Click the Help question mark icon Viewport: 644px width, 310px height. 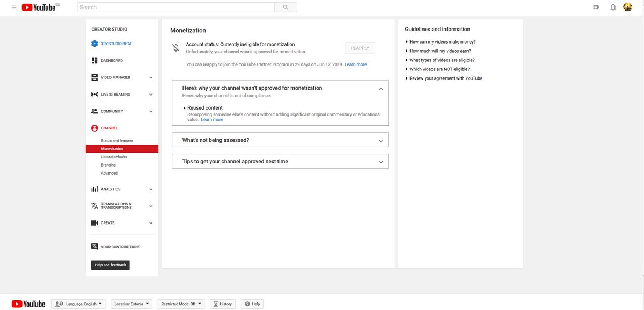pyautogui.click(x=247, y=304)
